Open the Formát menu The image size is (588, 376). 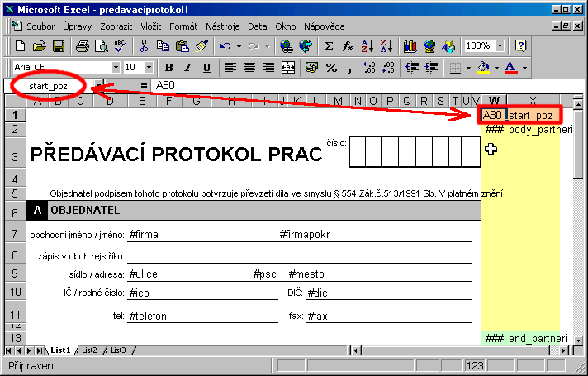pos(183,26)
